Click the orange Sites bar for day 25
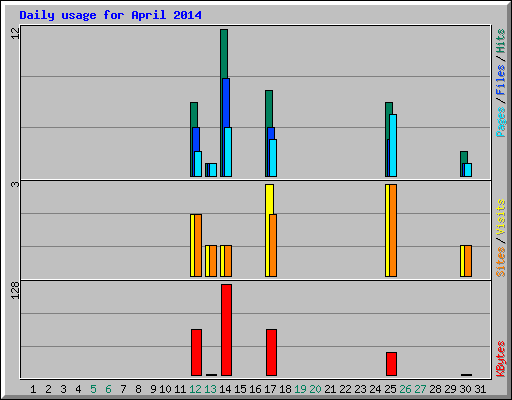This screenshot has height=400, width=512. [x=393, y=230]
